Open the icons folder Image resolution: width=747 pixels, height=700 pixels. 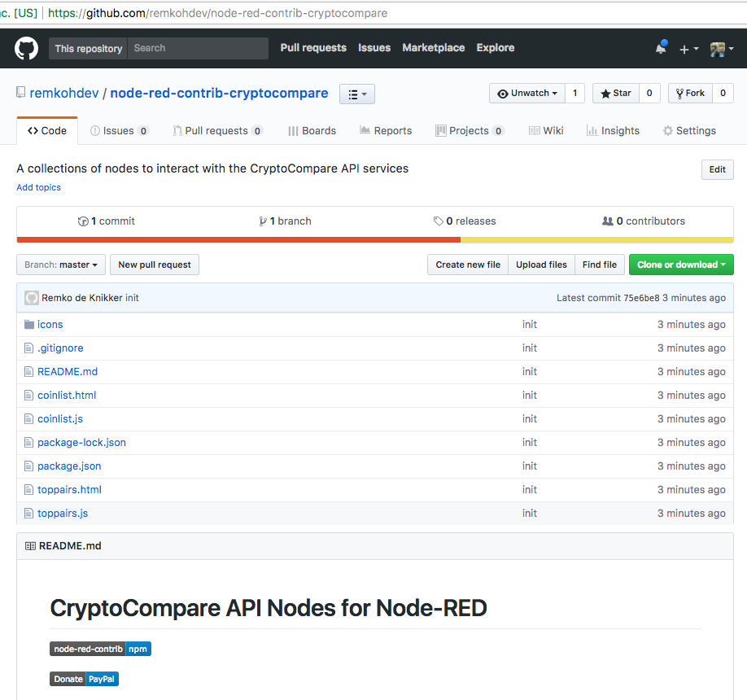pyautogui.click(x=50, y=325)
